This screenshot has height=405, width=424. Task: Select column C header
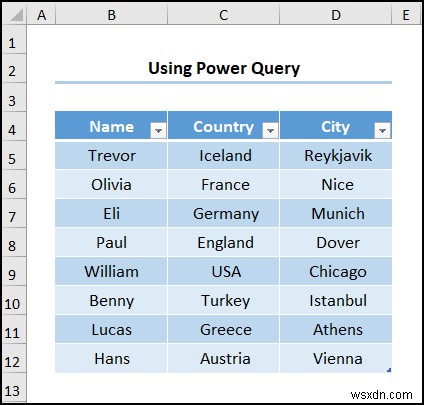pyautogui.click(x=224, y=15)
